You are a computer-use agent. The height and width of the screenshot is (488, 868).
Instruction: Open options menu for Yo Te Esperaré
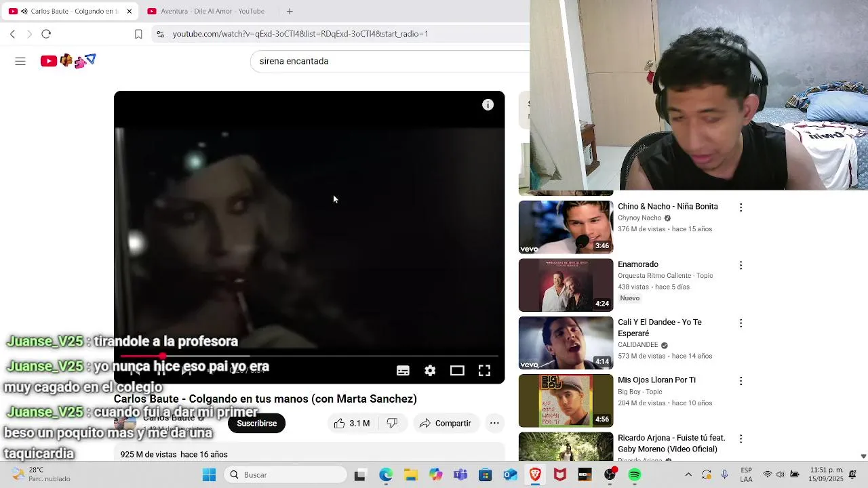[741, 323]
